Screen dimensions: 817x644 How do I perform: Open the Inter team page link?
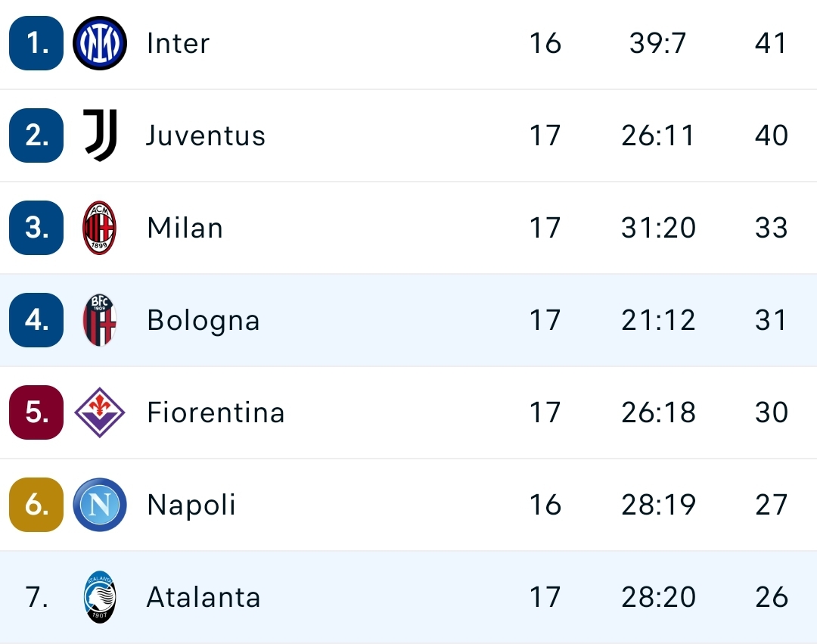click(x=178, y=43)
